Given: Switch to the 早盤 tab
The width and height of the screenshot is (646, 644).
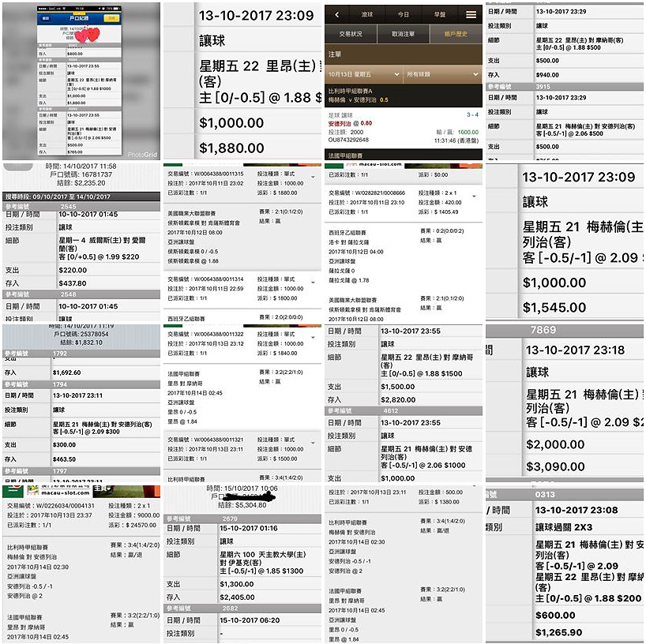Looking at the screenshot, I should (440, 15).
